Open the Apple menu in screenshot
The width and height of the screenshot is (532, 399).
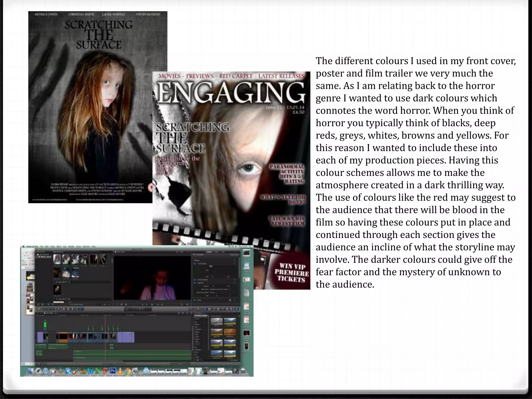pos(23,247)
